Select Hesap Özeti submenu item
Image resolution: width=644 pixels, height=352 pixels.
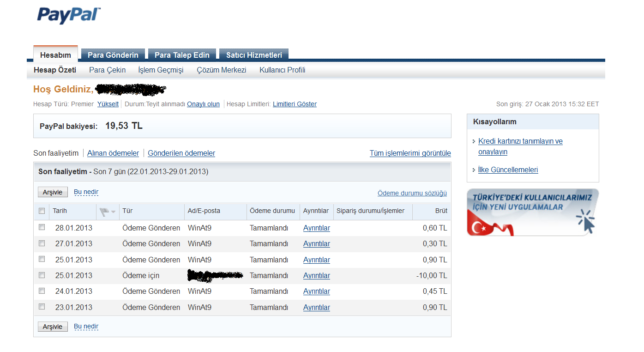click(55, 70)
